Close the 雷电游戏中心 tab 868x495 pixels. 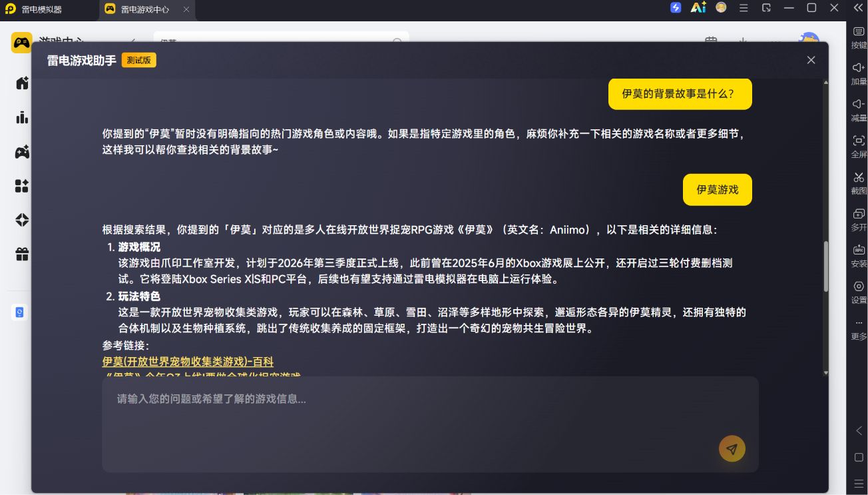pos(186,9)
